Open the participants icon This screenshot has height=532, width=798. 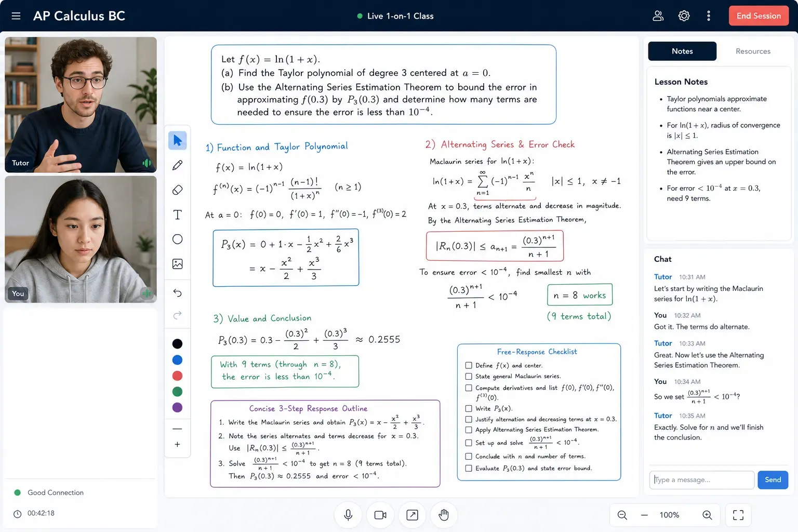658,16
